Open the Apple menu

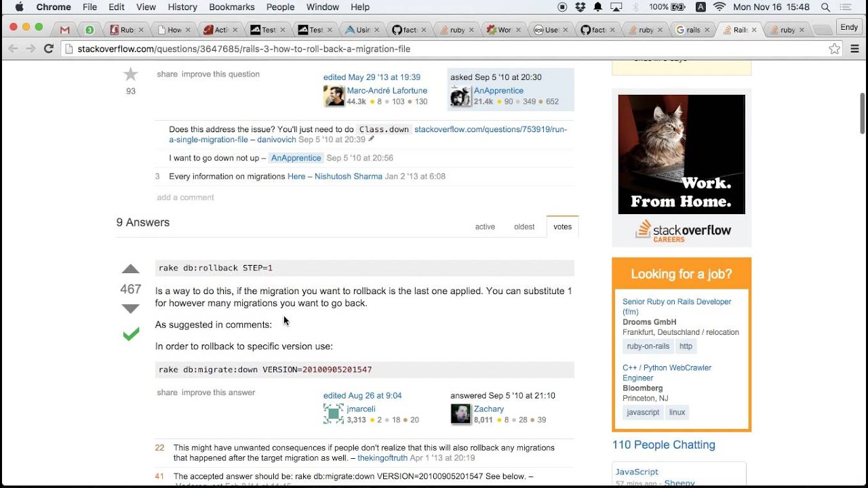[19, 7]
